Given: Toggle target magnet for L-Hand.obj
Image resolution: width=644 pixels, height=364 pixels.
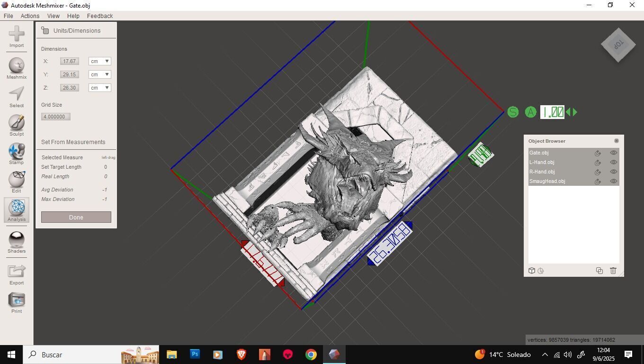Looking at the screenshot, I should click(598, 163).
